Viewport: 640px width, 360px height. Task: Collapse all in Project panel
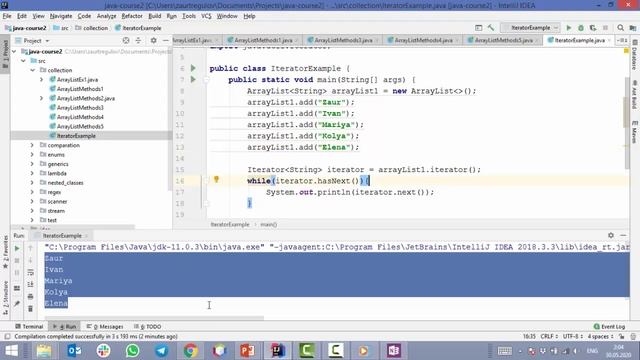(x=138, y=40)
